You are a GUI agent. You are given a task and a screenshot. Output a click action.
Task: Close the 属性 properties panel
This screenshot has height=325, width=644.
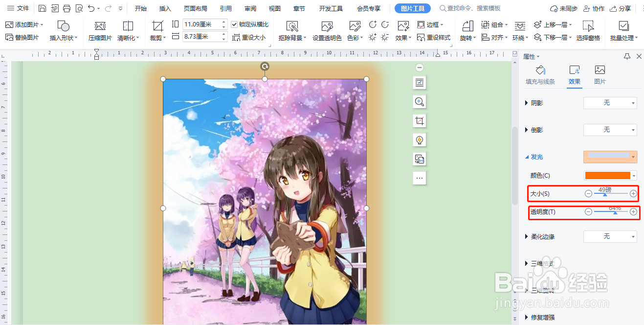pyautogui.click(x=639, y=57)
